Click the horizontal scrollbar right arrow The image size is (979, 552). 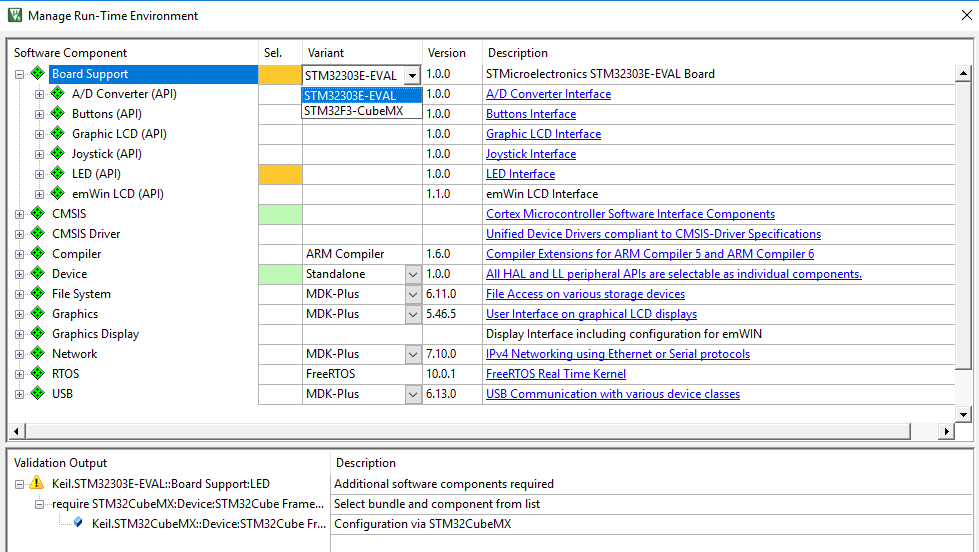(947, 431)
